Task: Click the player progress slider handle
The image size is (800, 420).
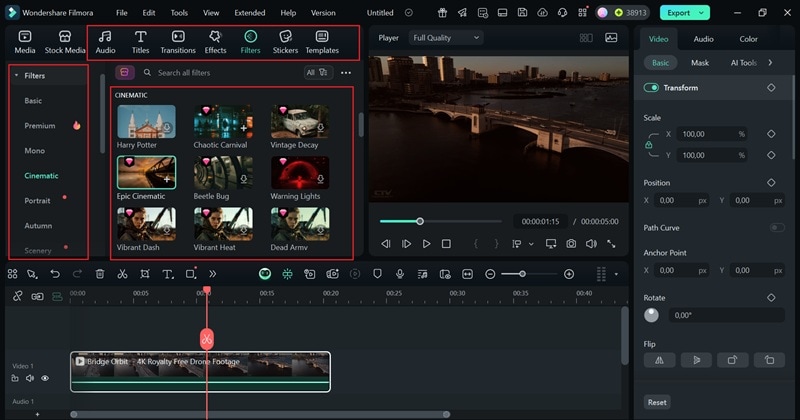Action: tap(420, 221)
